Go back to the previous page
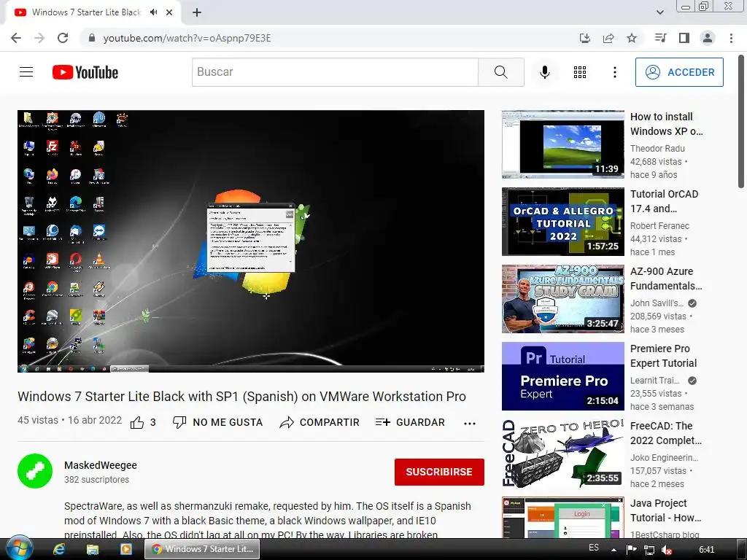Image resolution: width=747 pixels, height=560 pixels. pos(16,38)
